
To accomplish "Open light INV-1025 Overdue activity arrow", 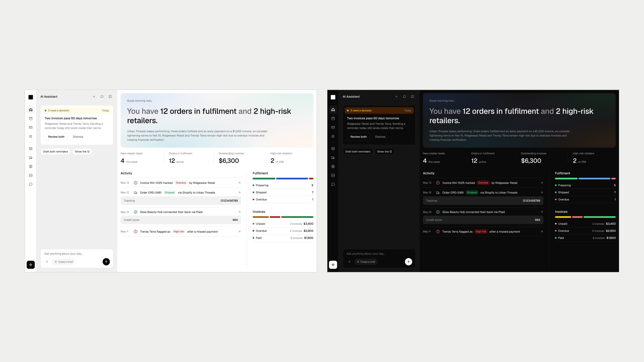I will pyautogui.click(x=239, y=183).
